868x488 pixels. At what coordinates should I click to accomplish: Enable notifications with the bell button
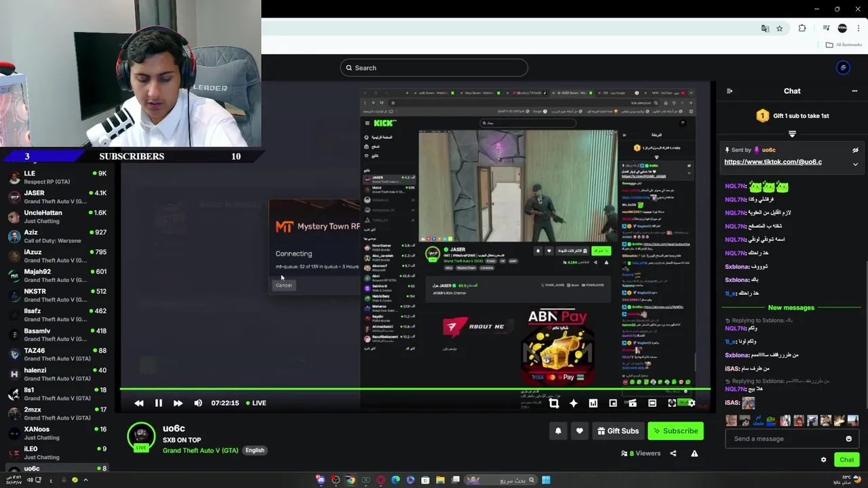pyautogui.click(x=558, y=430)
